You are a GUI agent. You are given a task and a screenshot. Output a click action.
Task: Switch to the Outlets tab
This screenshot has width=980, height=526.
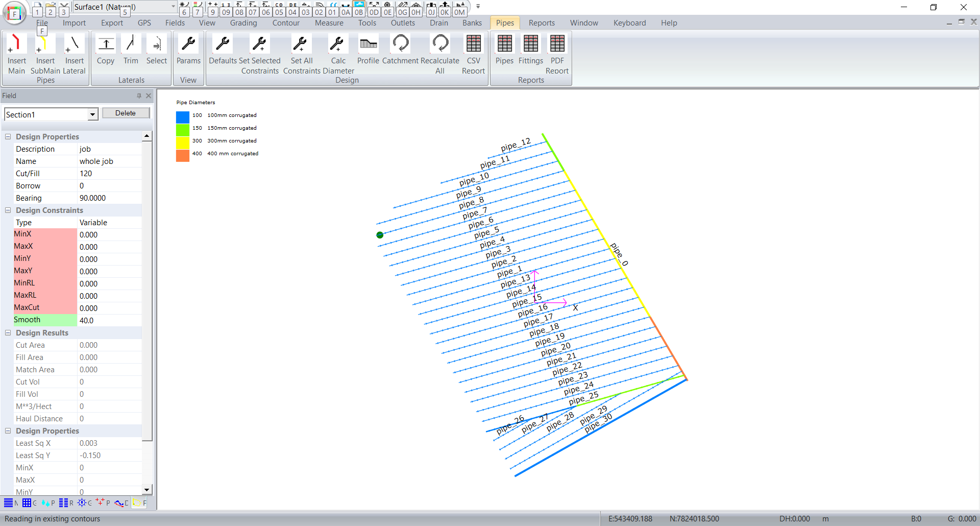click(x=403, y=23)
